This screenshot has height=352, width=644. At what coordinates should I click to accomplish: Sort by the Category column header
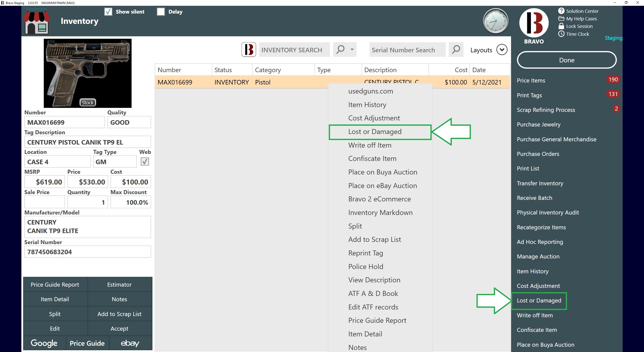point(283,70)
